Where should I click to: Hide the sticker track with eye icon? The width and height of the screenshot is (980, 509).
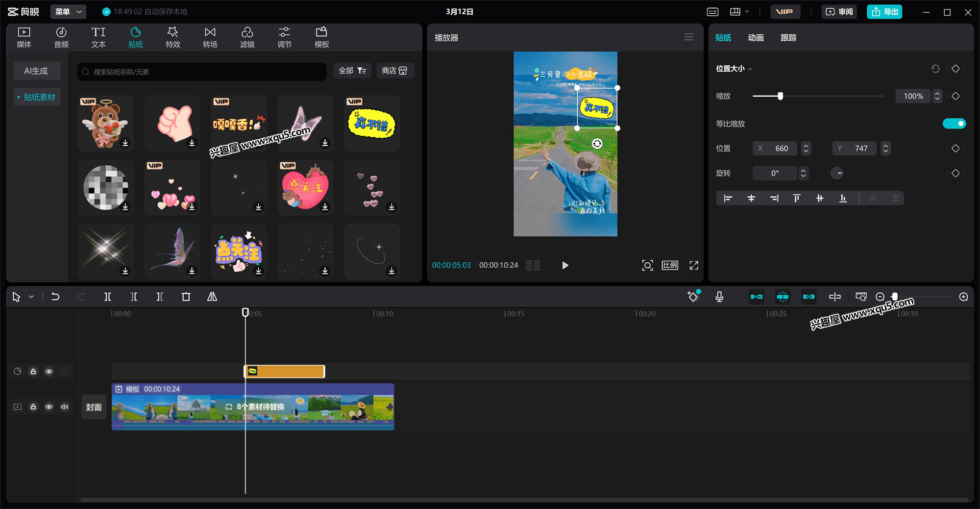point(49,372)
